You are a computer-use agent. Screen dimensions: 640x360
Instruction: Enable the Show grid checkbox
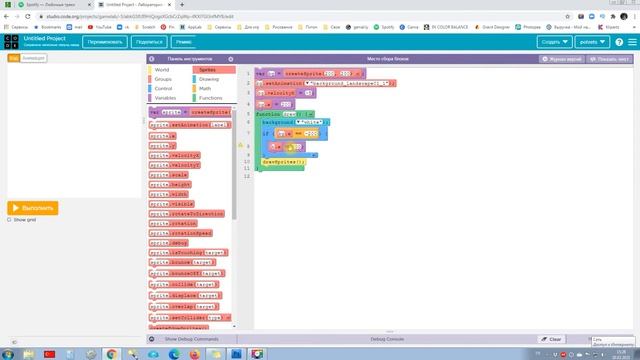pyautogui.click(x=9, y=220)
